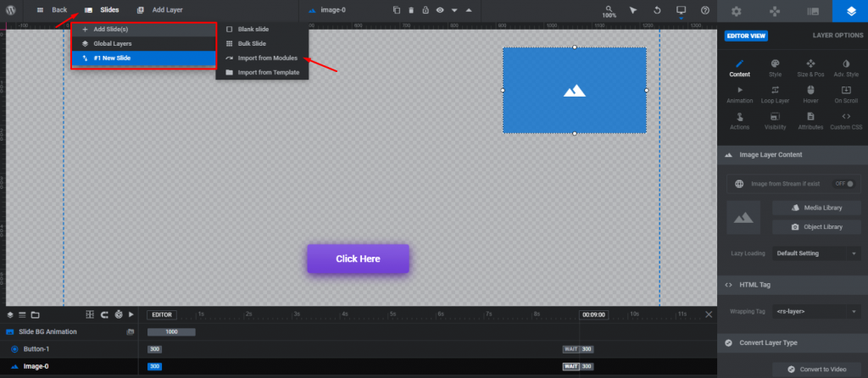Select the undo history icon
The image size is (868, 378).
click(x=657, y=10)
